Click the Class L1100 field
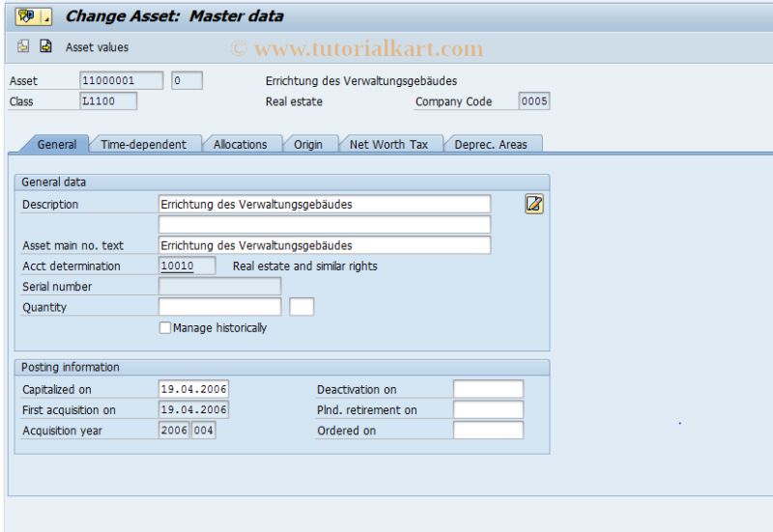 (x=108, y=101)
